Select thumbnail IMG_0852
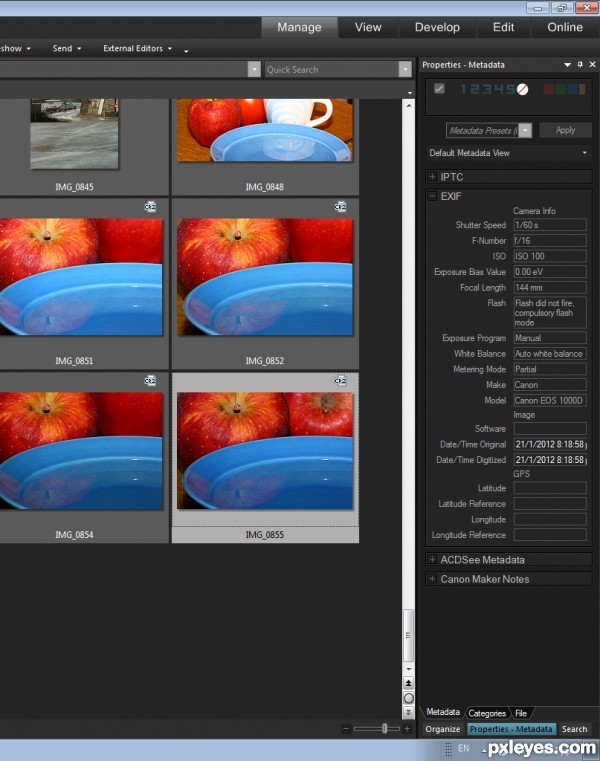 [x=265, y=277]
